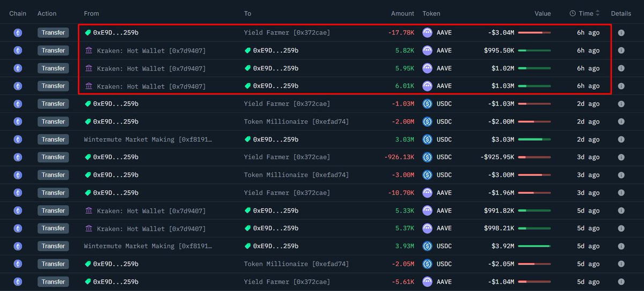Click the Value column header
Viewport: 644px width, 291px height.
[x=543, y=13]
